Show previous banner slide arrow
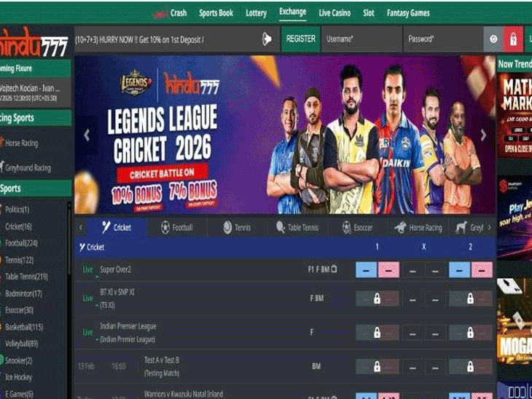This screenshot has width=532, height=399. (87, 135)
